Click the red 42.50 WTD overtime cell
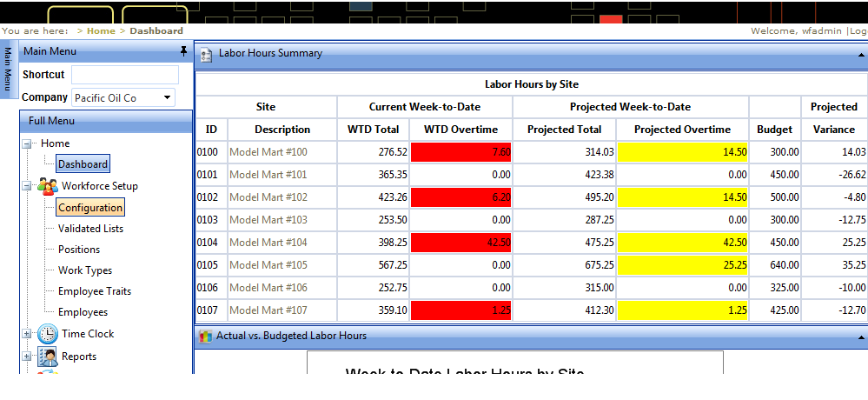 pyautogui.click(x=461, y=243)
